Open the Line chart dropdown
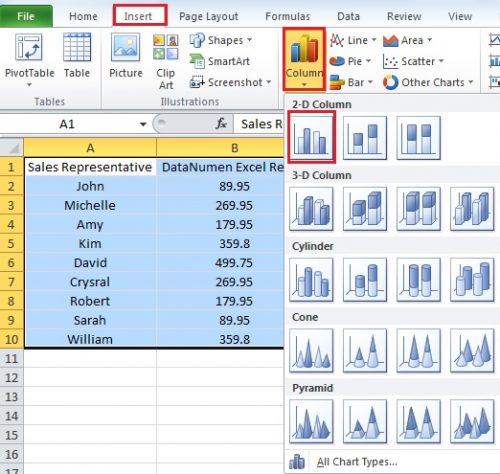500x474 pixels. pyautogui.click(x=353, y=40)
